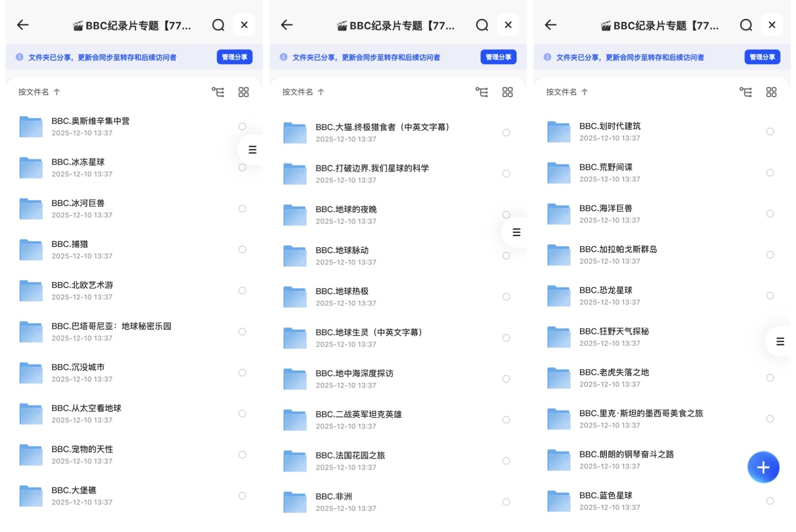Click the 管理分享 button on the banner
The height and width of the screenshot is (532, 796).
tap(234, 57)
